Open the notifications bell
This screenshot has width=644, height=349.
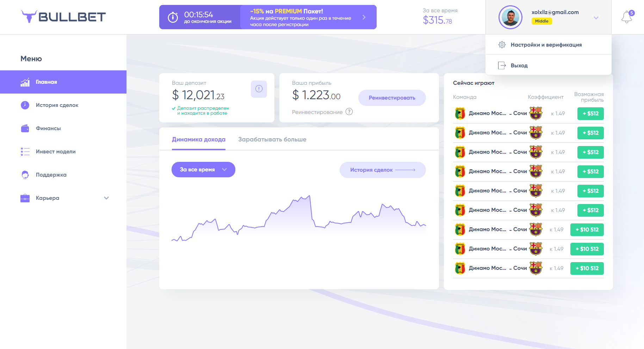[x=627, y=17]
